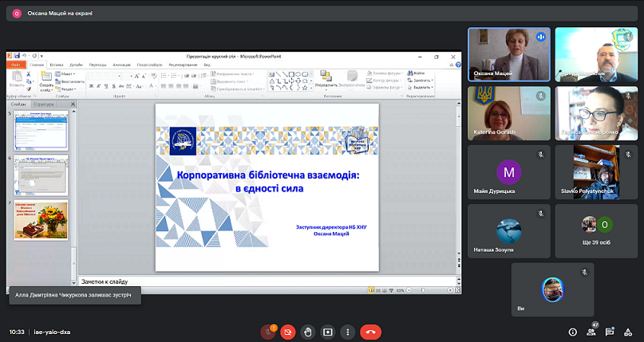Viewport: 644px width, 342px height.
Task: Click the bulleted list icon
Action: coord(164,76)
